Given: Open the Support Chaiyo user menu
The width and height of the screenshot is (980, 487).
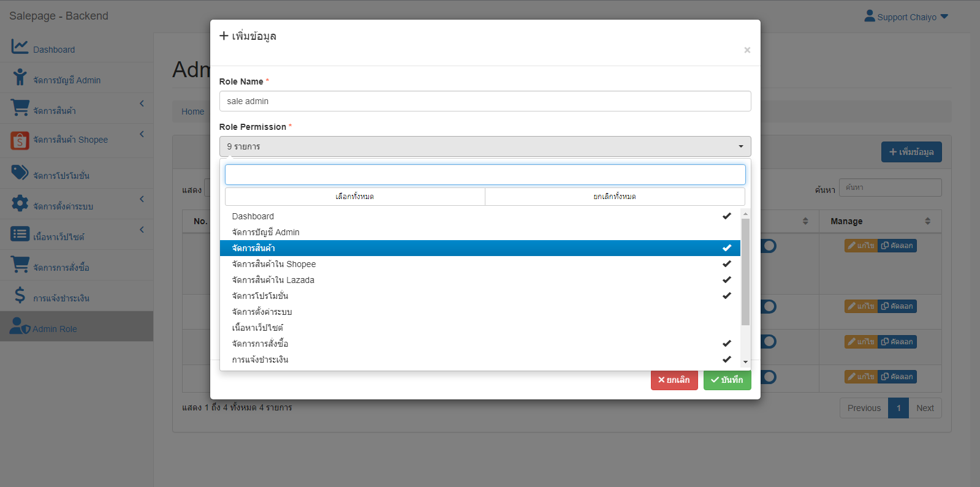Looking at the screenshot, I should tap(906, 17).
